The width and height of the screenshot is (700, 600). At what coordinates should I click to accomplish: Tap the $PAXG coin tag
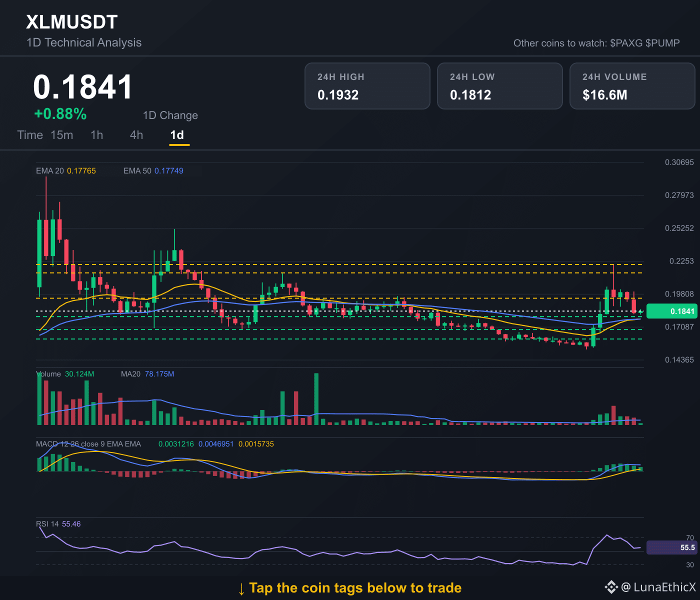click(626, 43)
